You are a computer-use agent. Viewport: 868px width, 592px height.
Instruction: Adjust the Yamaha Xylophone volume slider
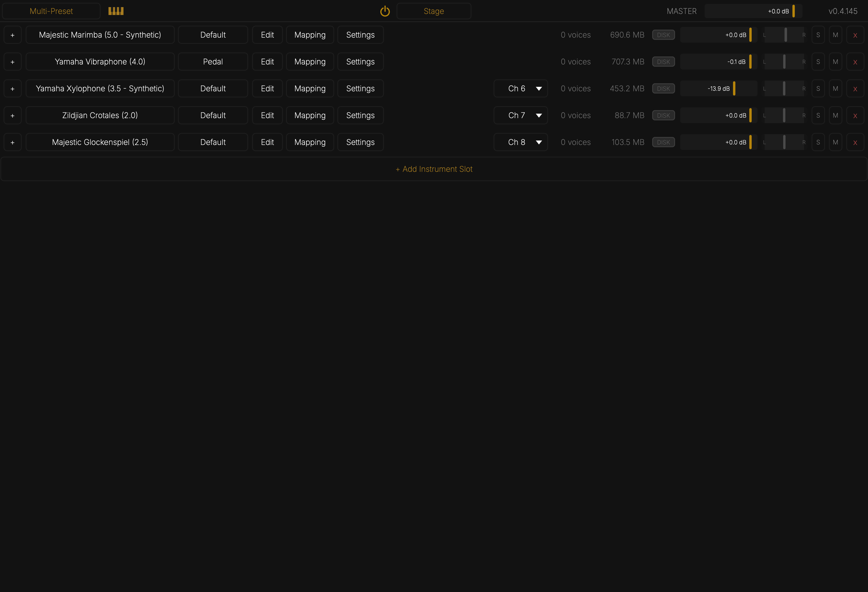click(x=719, y=88)
